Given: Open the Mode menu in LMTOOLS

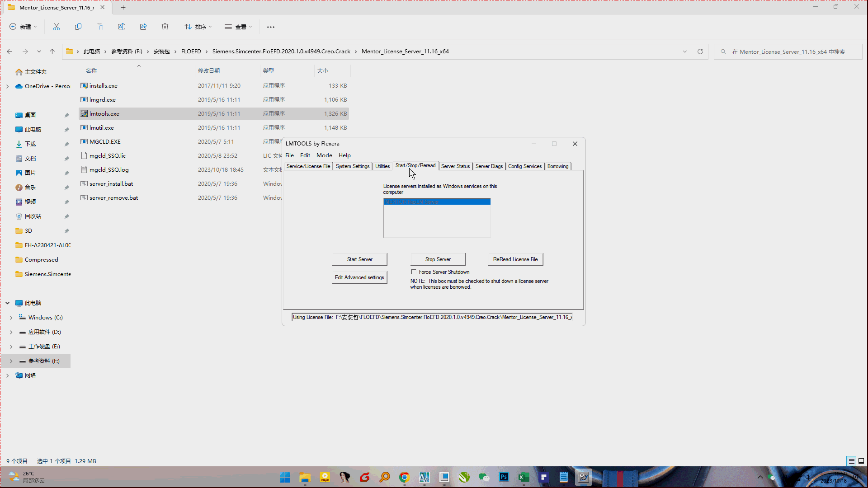Looking at the screenshot, I should pyautogui.click(x=324, y=155).
